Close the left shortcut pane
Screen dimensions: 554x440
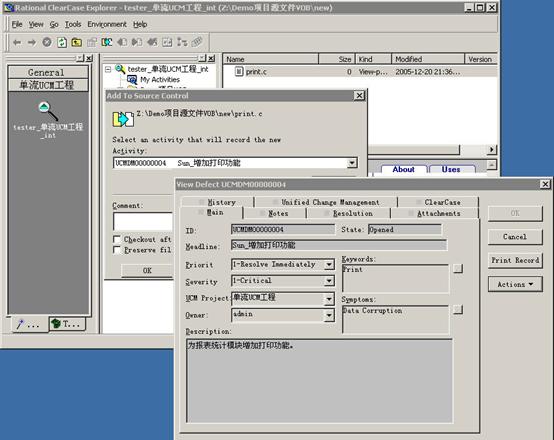(x=89, y=58)
